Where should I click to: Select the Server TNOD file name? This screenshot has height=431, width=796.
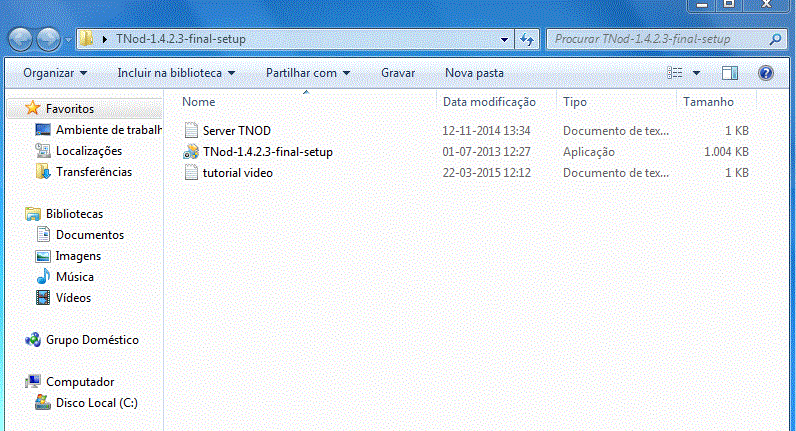[237, 130]
